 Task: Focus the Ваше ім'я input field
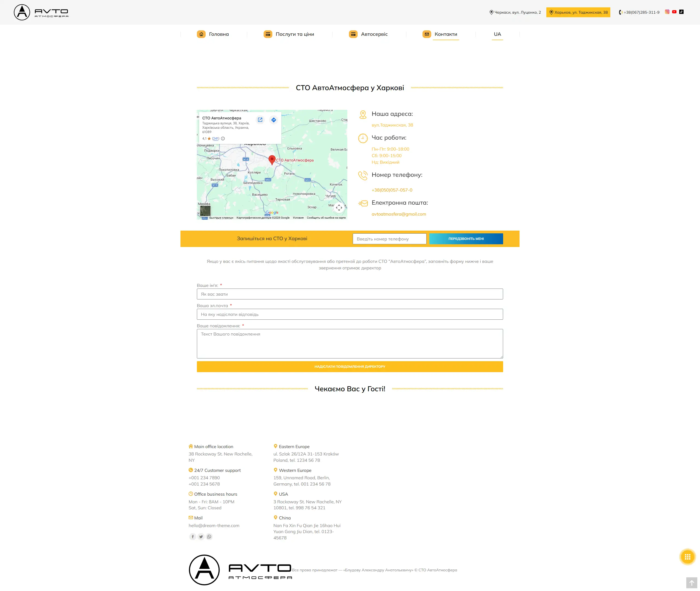(350, 294)
